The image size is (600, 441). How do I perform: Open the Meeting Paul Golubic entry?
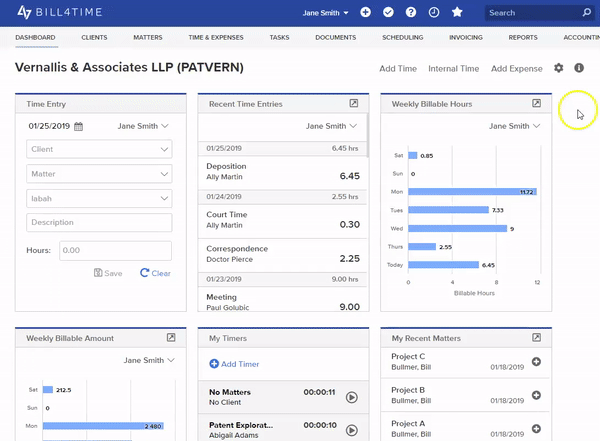283,299
